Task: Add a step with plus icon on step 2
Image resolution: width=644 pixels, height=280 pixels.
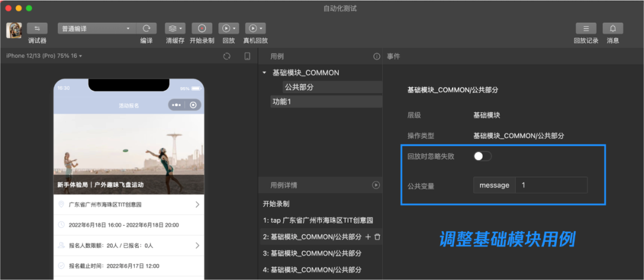Action: pos(368,237)
